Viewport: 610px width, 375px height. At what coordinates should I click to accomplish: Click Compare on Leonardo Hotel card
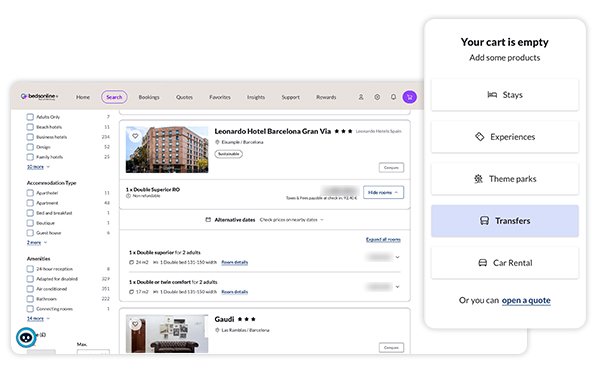(391, 168)
